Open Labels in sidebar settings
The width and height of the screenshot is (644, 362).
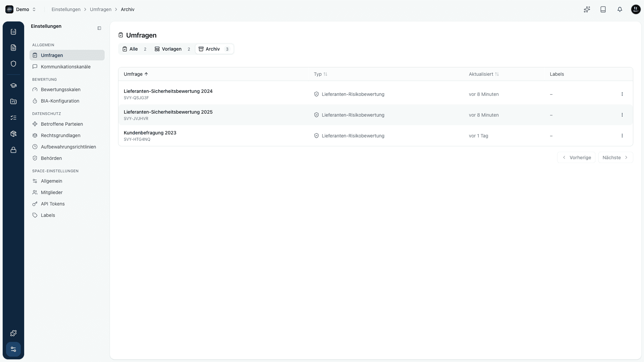click(67, 215)
